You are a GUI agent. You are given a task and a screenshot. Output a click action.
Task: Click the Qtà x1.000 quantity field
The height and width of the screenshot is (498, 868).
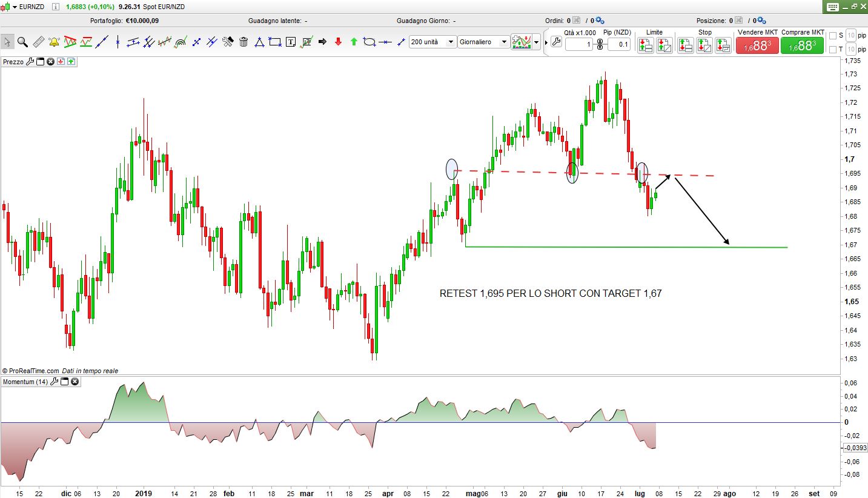pos(578,44)
